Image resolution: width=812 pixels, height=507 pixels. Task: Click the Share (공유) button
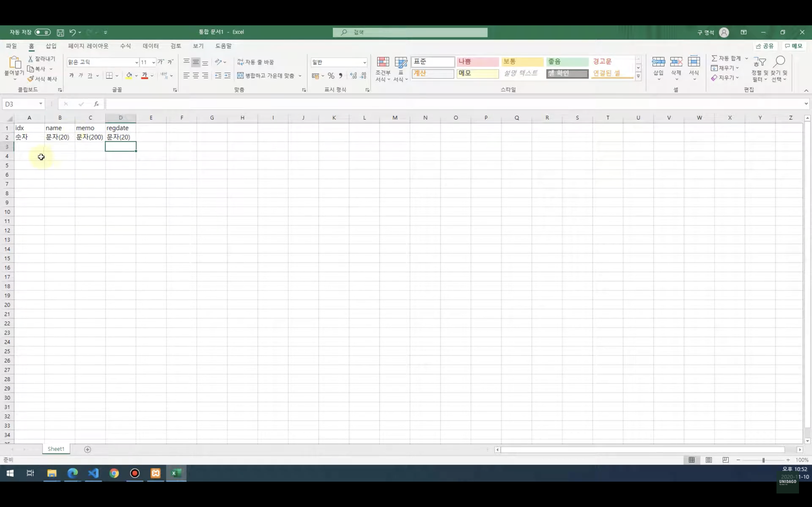pos(765,46)
